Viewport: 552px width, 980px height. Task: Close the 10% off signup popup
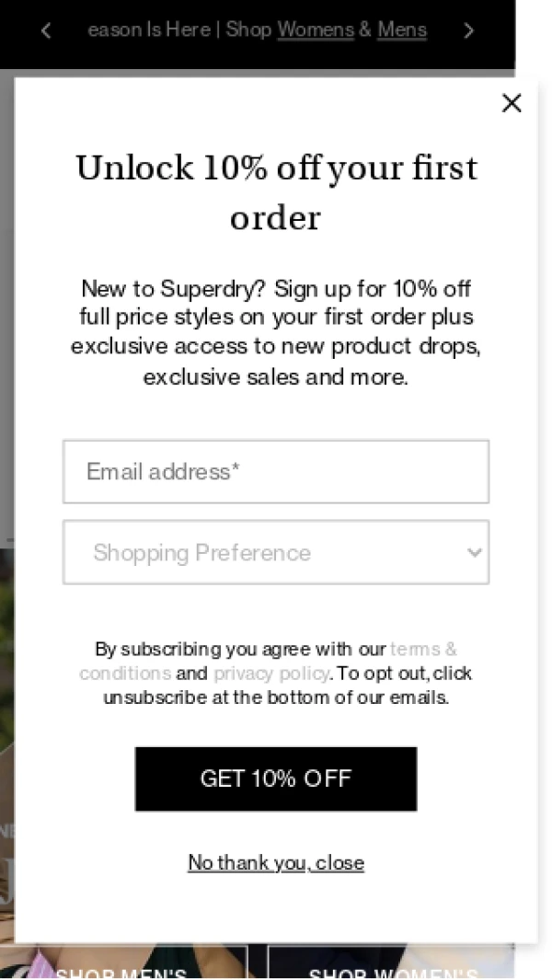pos(512,103)
